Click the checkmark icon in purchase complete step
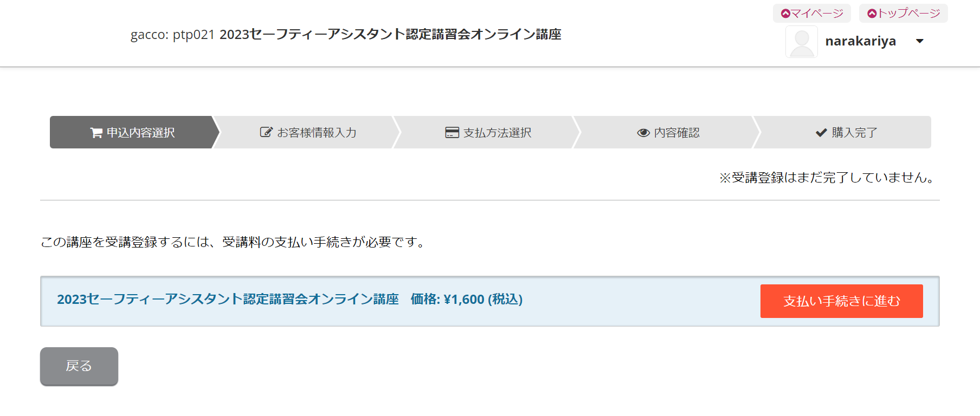Image resolution: width=980 pixels, height=416 pixels. pyautogui.click(x=821, y=133)
